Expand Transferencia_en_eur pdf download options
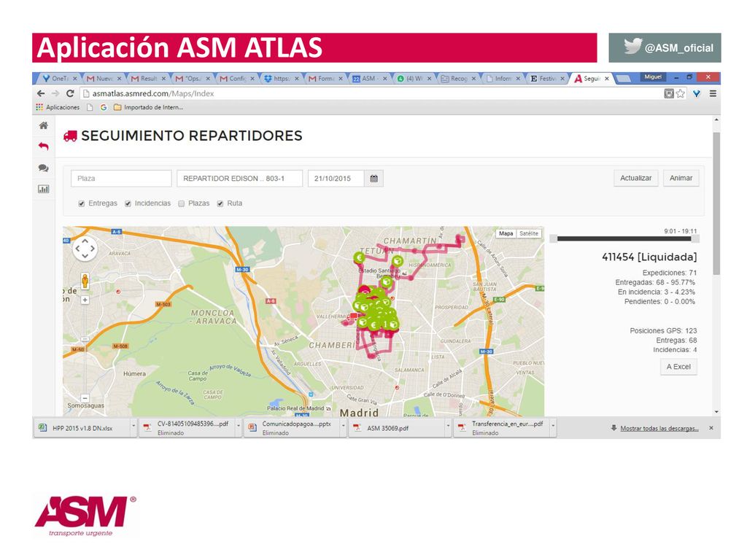Screen dimensions: 747x560 pyautogui.click(x=553, y=427)
